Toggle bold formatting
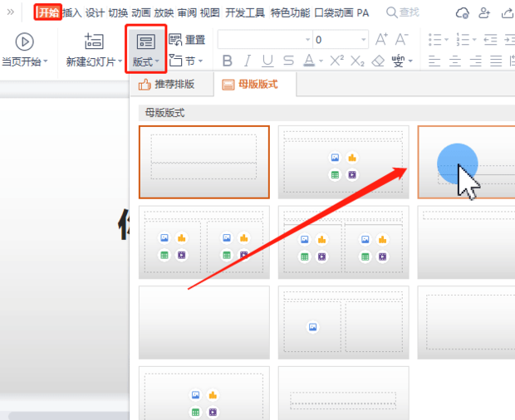The width and height of the screenshot is (515, 420). tap(227, 61)
